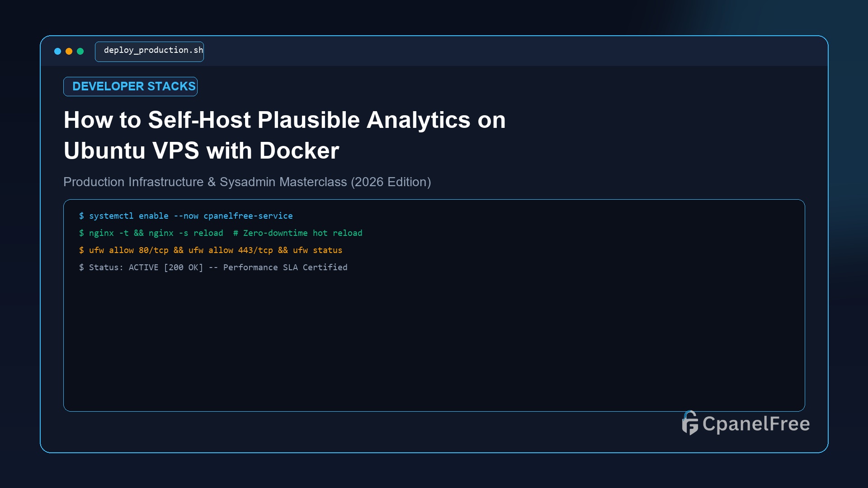Viewport: 868px width, 488px height.
Task: Click the blue window dot
Action: (57, 52)
